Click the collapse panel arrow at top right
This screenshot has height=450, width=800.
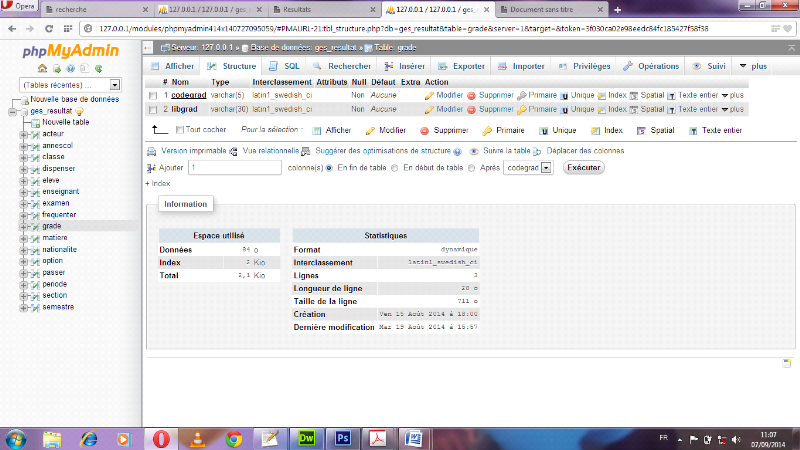(x=791, y=48)
